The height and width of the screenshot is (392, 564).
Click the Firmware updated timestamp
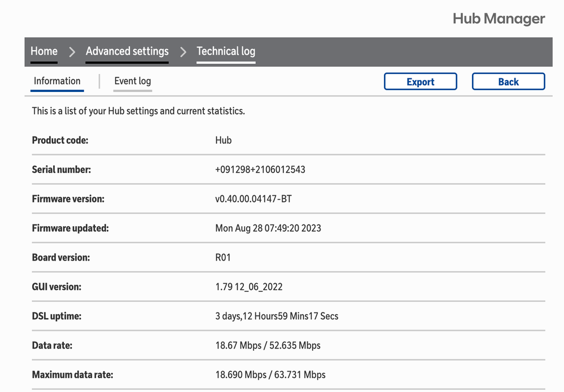[x=268, y=228]
